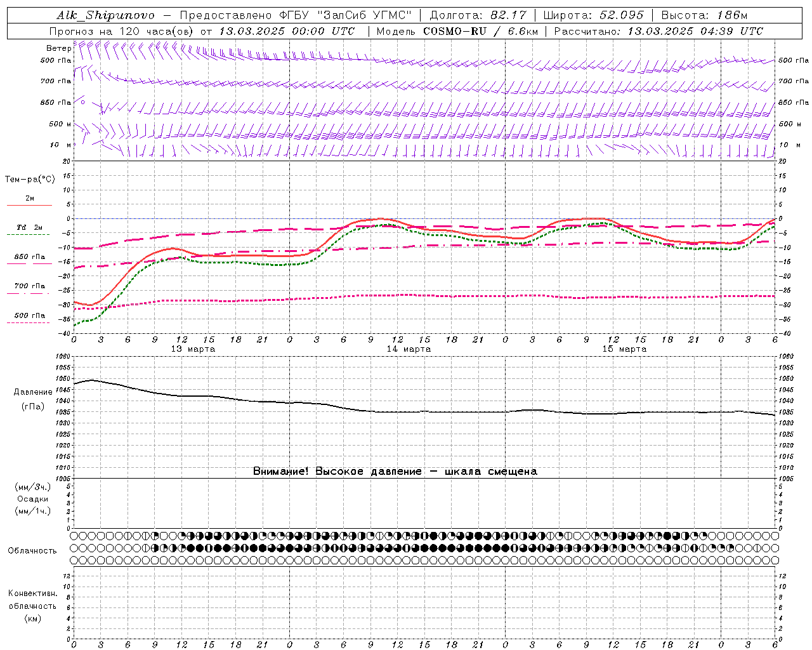The image size is (812, 650).
Task: Click the (мм/1ч.) precipitation unit label
Action: (x=33, y=511)
